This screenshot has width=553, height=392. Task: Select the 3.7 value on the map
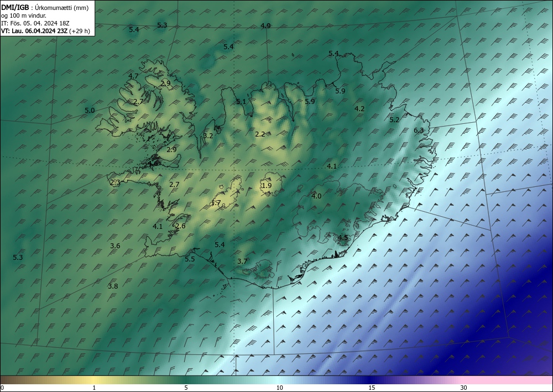click(x=242, y=261)
